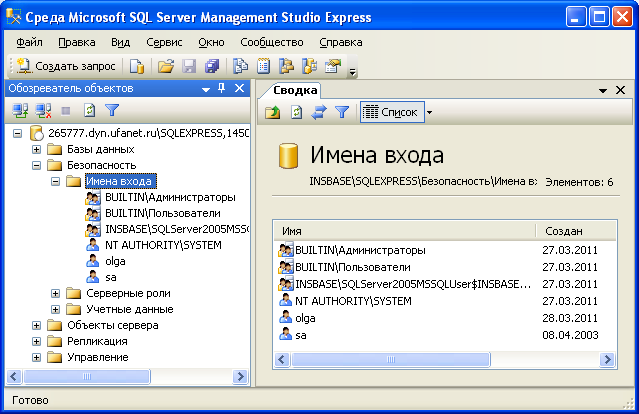Refresh icon in the Сводка toolbar

[296, 112]
